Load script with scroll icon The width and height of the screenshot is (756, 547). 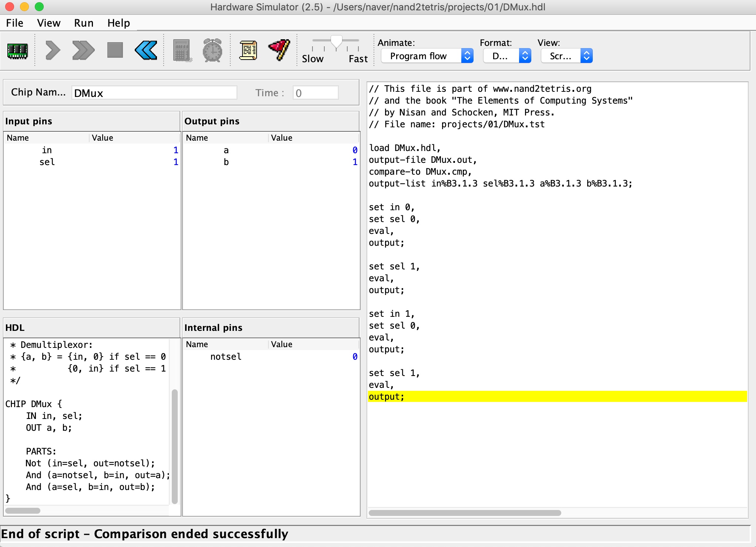(x=248, y=50)
